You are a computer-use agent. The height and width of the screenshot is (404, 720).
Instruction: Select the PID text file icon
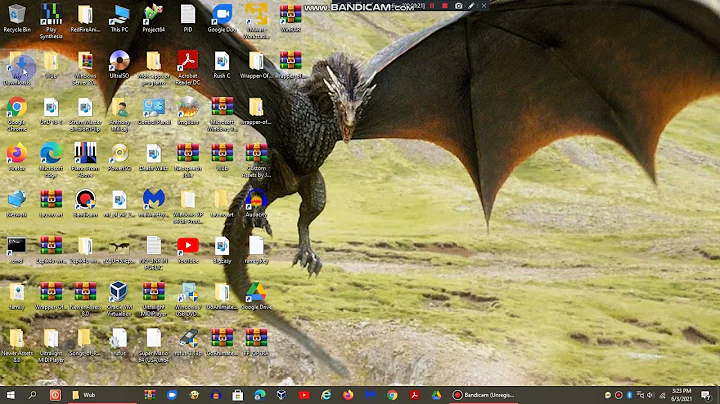(188, 18)
